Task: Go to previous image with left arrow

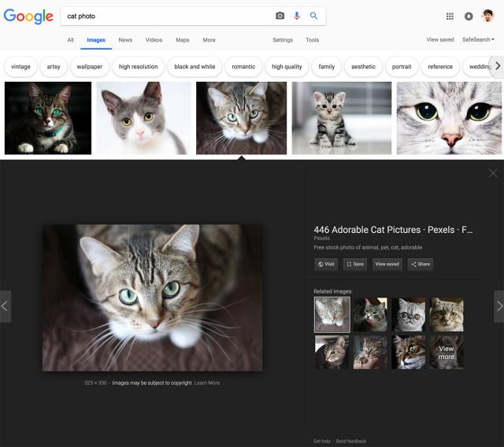Action: (x=6, y=306)
